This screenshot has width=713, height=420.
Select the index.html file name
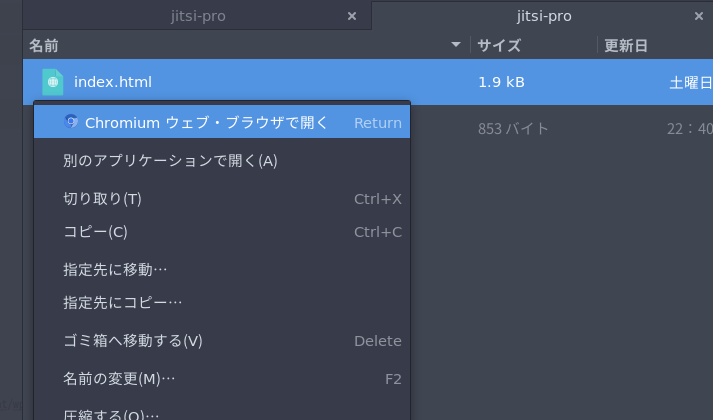tap(113, 82)
